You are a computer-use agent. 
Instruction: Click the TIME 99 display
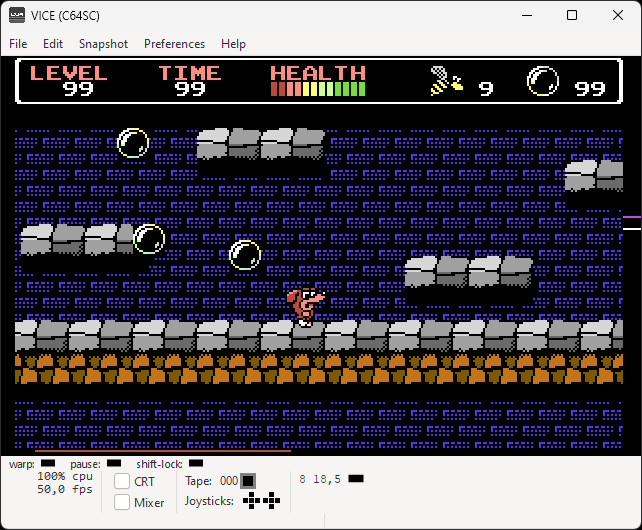(190, 80)
